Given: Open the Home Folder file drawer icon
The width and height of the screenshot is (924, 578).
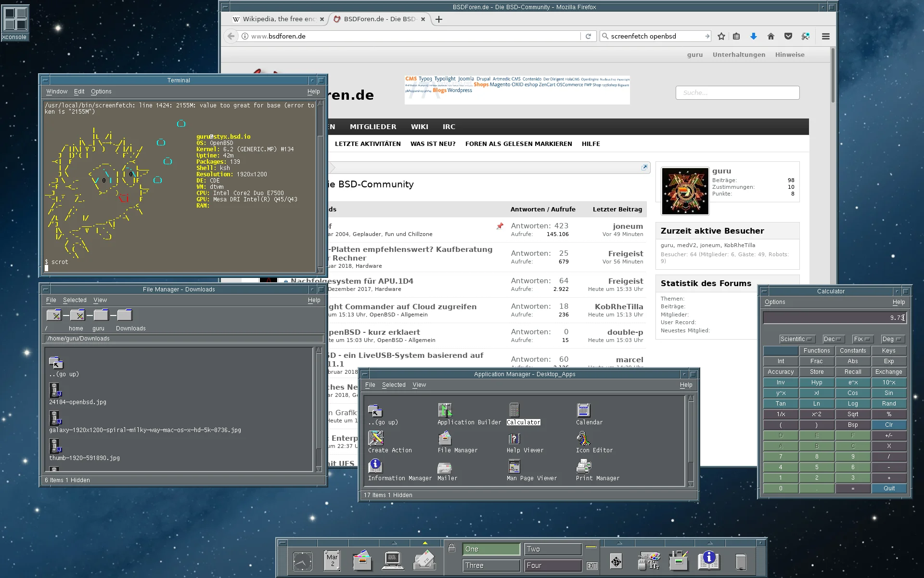Looking at the screenshot, I should [x=362, y=561].
